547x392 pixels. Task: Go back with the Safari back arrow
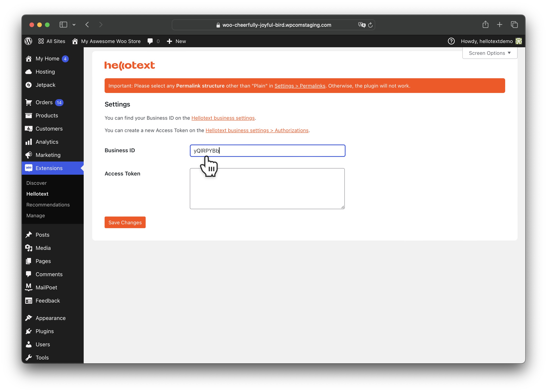87,25
